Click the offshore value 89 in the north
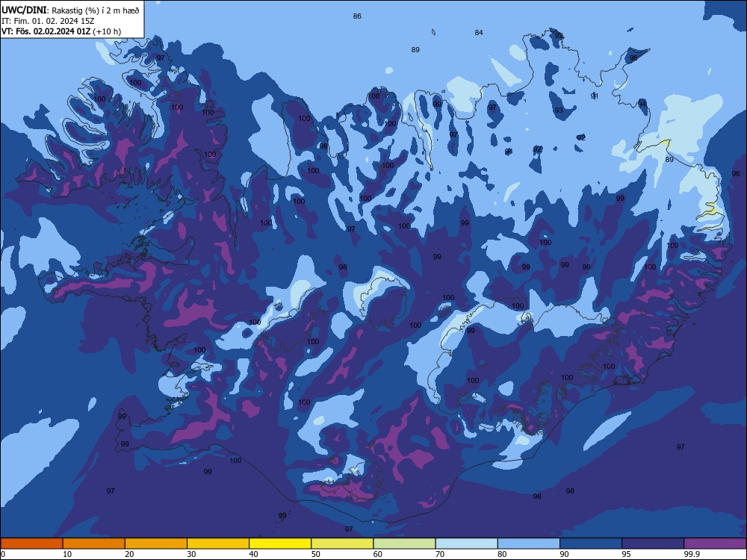The image size is (747, 560). (x=415, y=49)
